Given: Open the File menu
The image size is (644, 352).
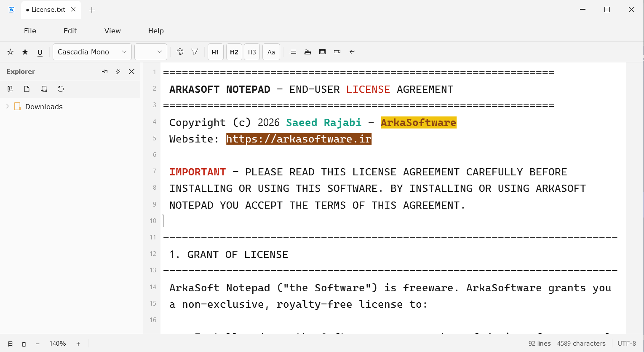Looking at the screenshot, I should (30, 31).
